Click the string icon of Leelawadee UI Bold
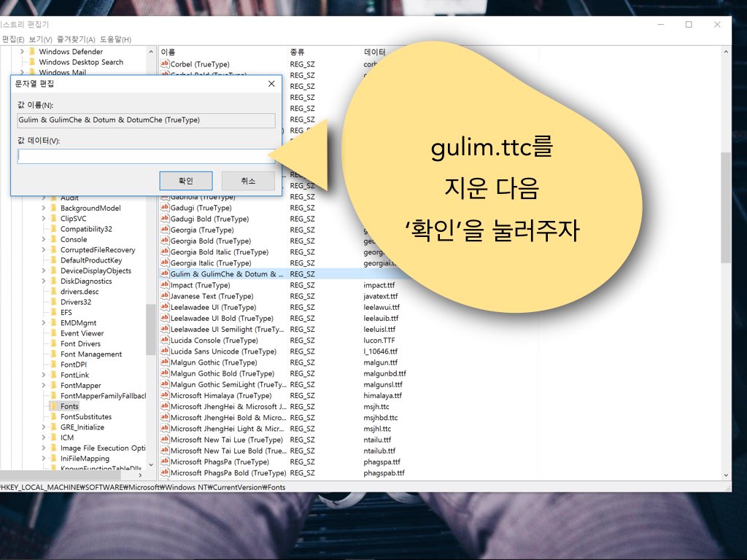The height and width of the screenshot is (560, 747). coord(165,318)
